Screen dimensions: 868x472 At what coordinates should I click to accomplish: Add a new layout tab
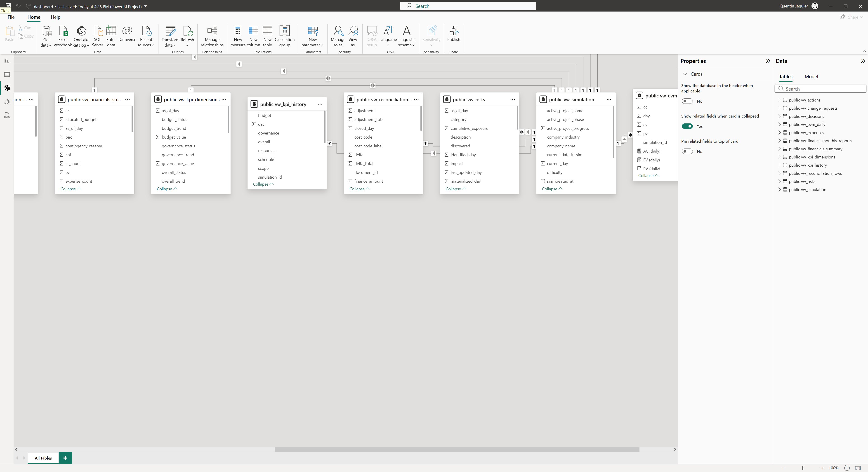[65, 458]
